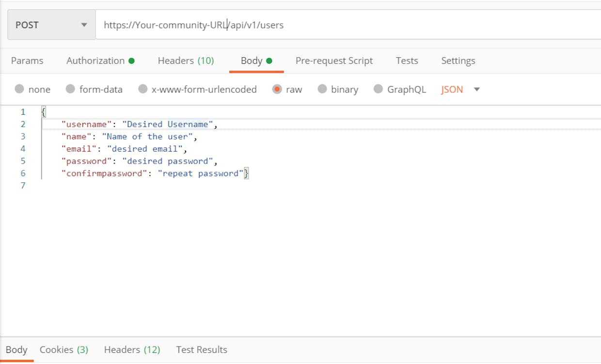Click the "Desired Username" value

pos(168,124)
